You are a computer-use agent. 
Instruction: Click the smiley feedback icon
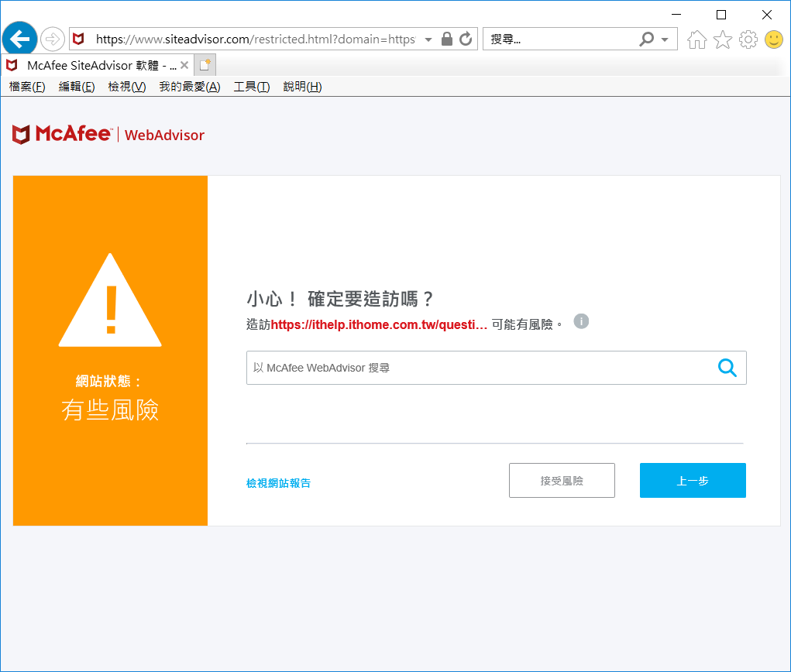click(x=774, y=39)
